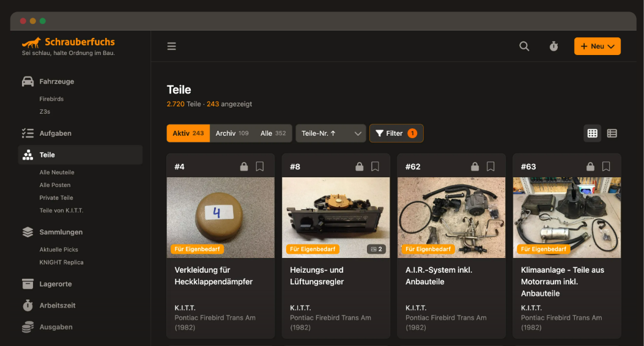This screenshot has width=644, height=346.
Task: Click the title A.I.R.-System inkl. Anbauteile
Action: 439,276
